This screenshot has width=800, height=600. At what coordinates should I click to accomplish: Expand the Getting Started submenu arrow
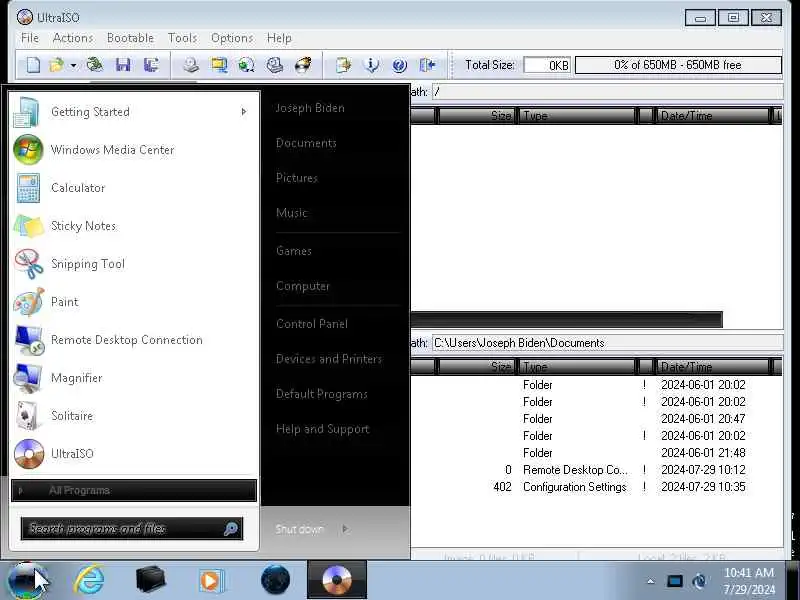coord(243,112)
